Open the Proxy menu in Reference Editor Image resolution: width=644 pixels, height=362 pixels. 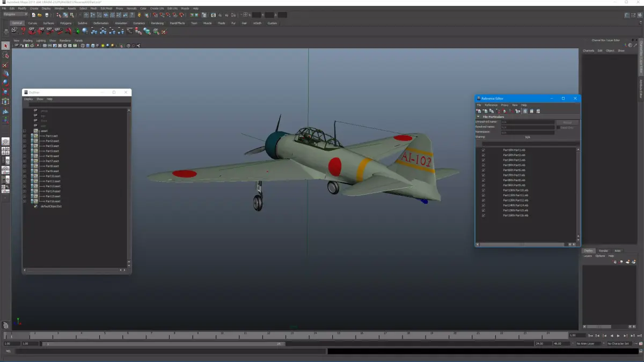(504, 105)
